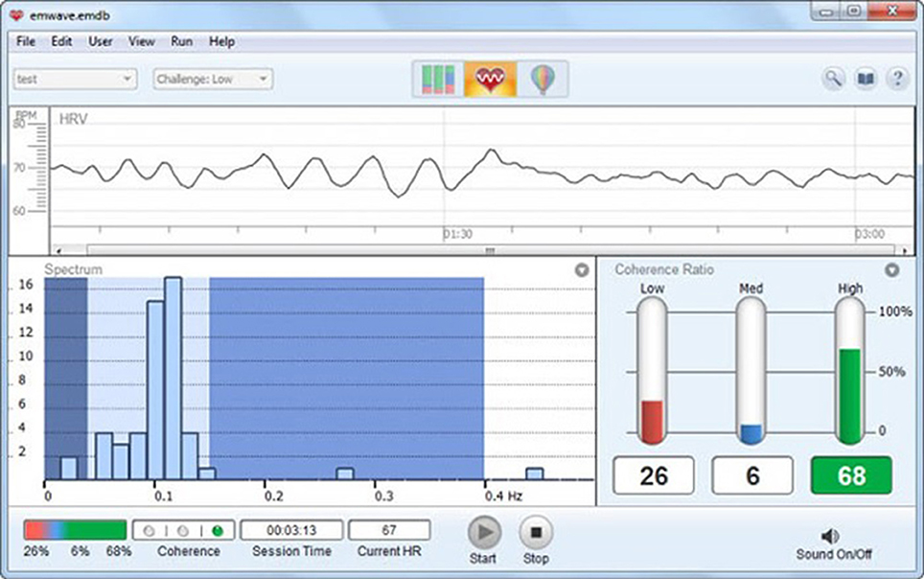Viewport: 924px width, 579px height.
Task: Click the 01:30 marker on HRV timeline
Action: click(x=458, y=234)
